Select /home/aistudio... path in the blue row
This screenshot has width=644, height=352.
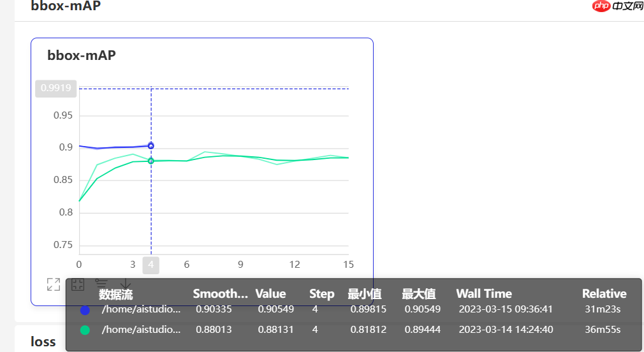pos(141,309)
